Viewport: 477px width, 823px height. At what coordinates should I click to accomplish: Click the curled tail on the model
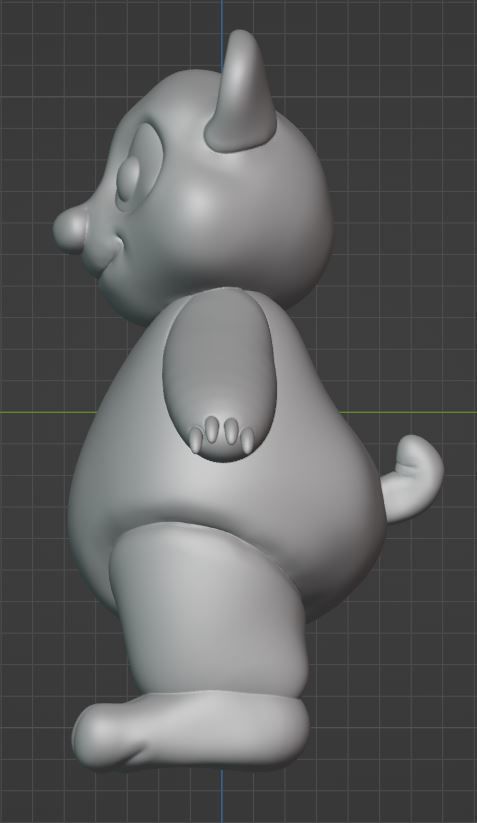pyautogui.click(x=414, y=479)
